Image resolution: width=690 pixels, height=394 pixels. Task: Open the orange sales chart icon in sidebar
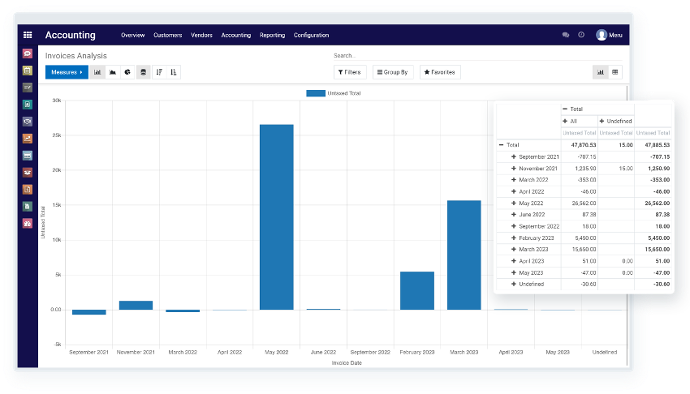(27, 139)
